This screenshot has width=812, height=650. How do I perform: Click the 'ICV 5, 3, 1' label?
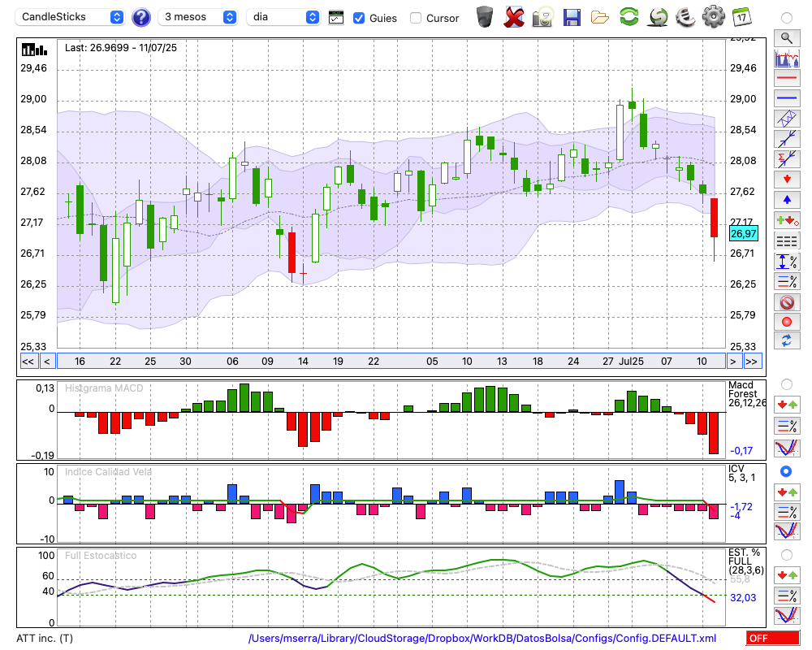click(741, 473)
